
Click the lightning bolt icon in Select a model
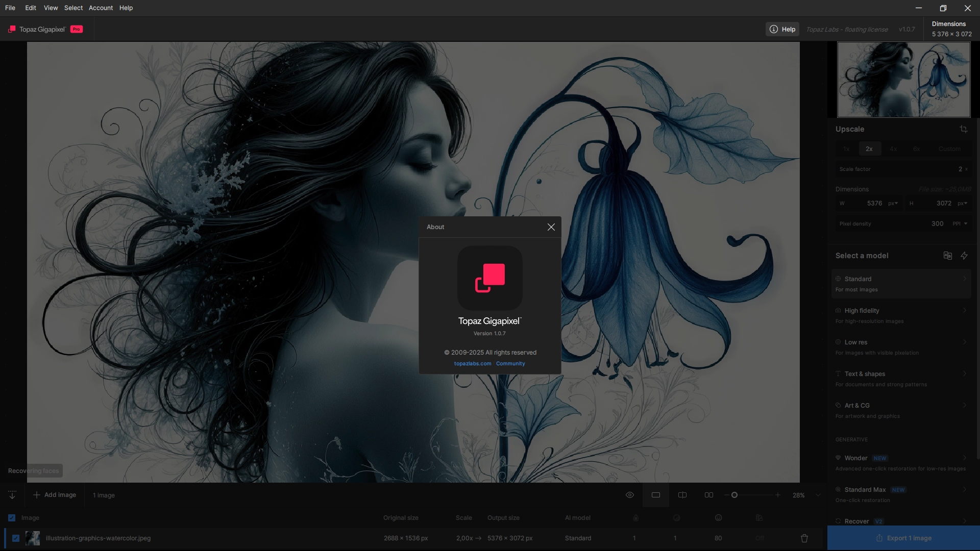coord(964,256)
